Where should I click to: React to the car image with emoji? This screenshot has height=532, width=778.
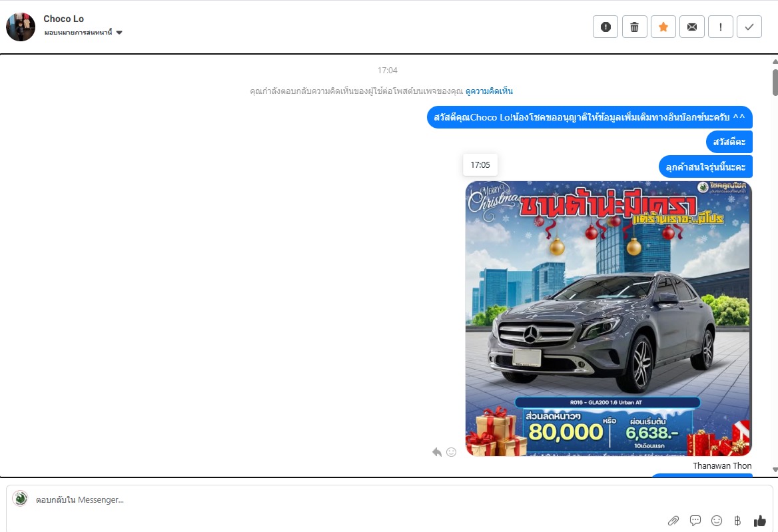tap(451, 452)
